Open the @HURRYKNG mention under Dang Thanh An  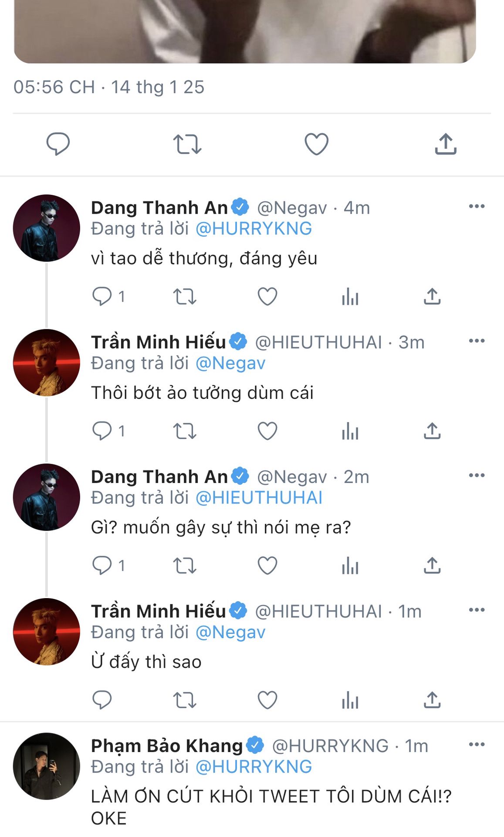click(254, 229)
